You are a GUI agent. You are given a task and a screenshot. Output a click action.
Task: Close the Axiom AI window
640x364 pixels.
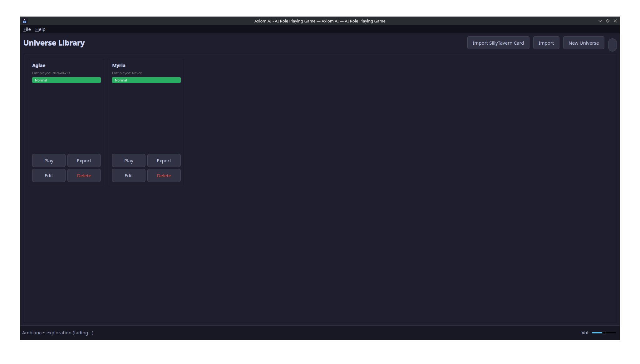(x=615, y=21)
